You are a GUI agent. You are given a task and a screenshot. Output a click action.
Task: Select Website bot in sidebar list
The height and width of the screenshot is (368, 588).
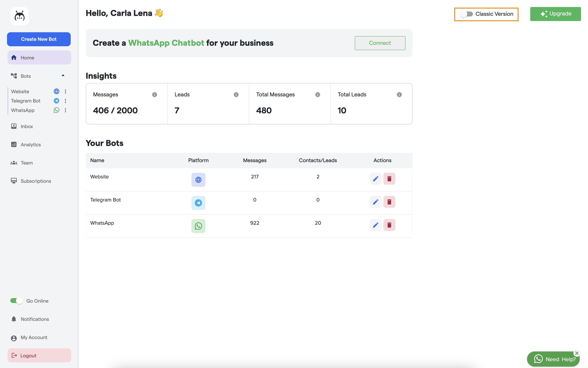pos(20,91)
